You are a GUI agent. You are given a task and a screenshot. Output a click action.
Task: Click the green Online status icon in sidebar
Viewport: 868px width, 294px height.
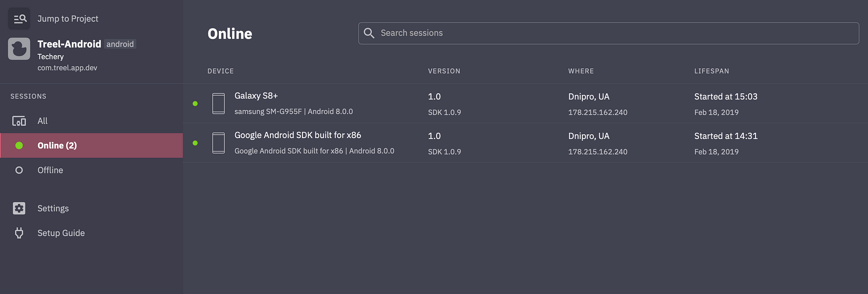(19, 145)
